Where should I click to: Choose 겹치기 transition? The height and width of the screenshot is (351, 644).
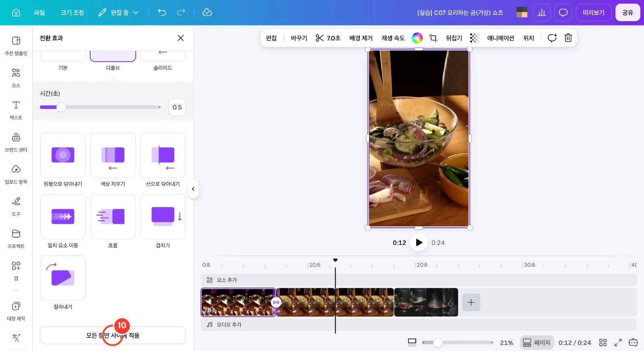click(x=163, y=222)
